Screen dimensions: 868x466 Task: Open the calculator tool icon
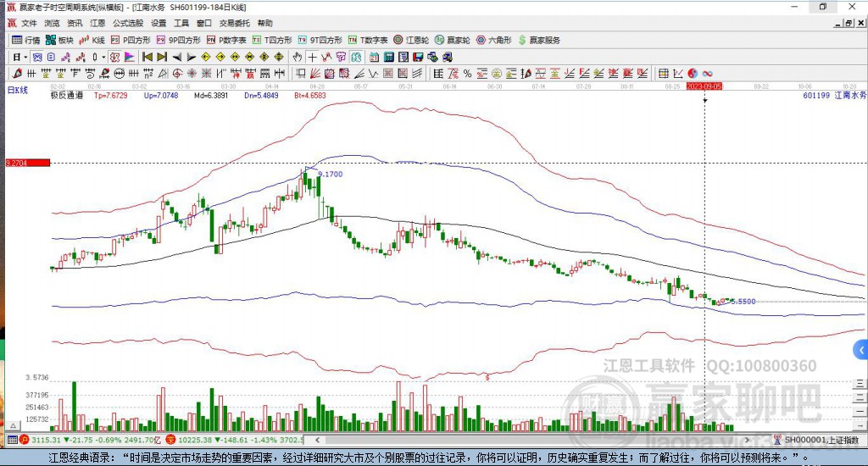pos(388,57)
